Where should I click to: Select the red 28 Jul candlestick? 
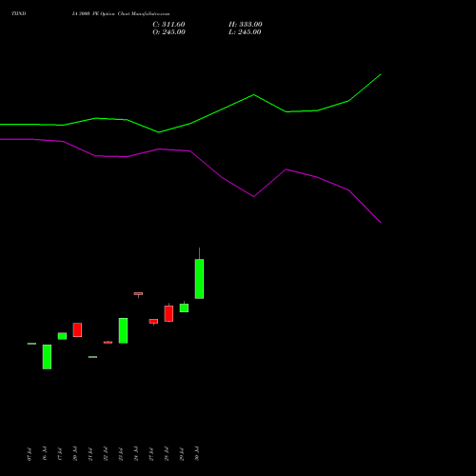(x=169, y=313)
